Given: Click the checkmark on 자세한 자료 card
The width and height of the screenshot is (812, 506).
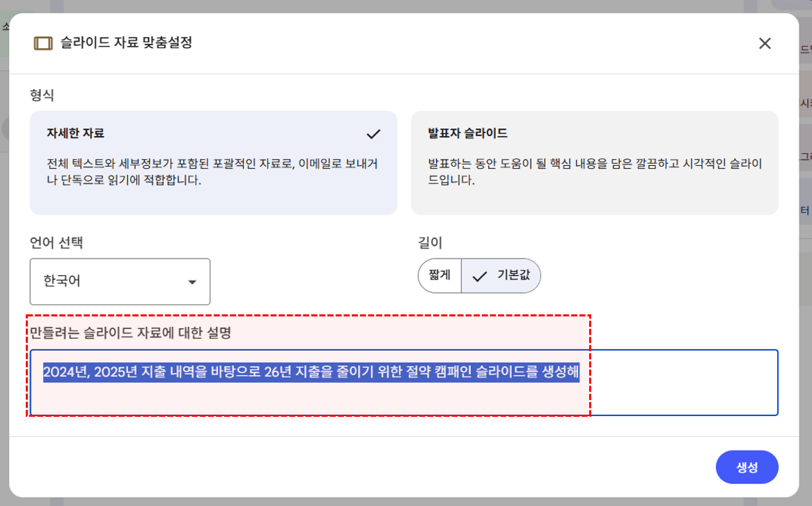Looking at the screenshot, I should [373, 134].
